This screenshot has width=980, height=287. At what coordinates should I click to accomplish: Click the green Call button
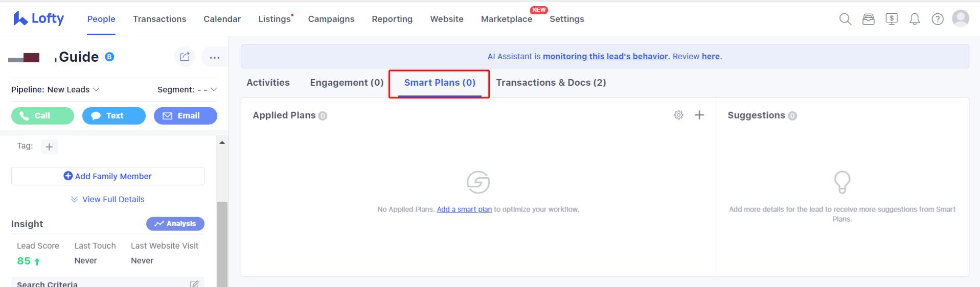(42, 116)
